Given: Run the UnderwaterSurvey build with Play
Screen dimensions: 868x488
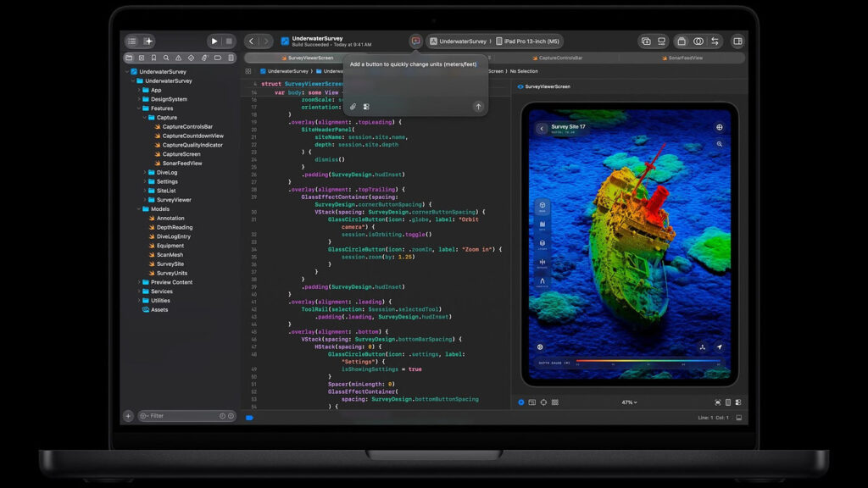Looking at the screenshot, I should tap(214, 41).
